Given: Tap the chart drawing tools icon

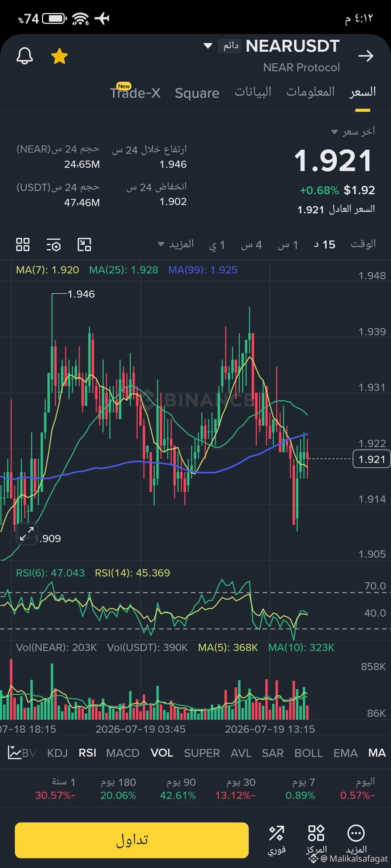Looking at the screenshot, I should point(84,244).
